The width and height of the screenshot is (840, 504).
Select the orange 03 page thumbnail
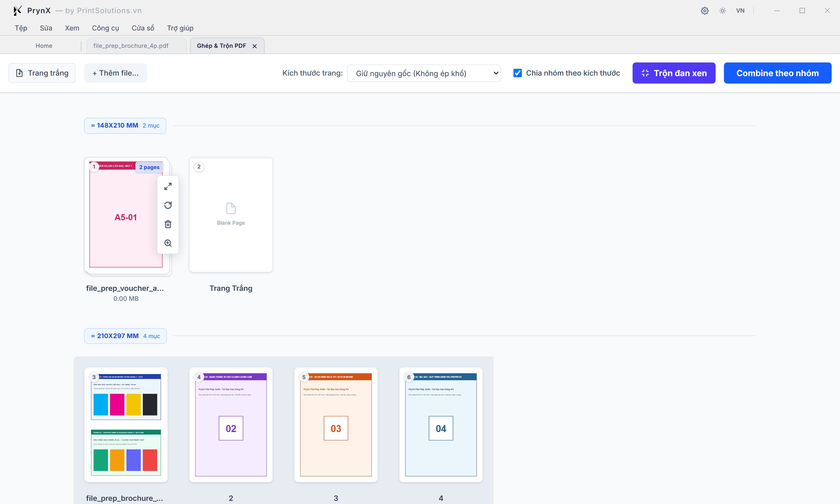(336, 424)
